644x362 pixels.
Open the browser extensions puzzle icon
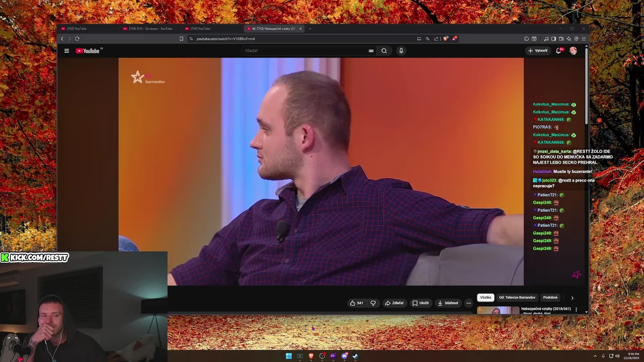click(526, 39)
